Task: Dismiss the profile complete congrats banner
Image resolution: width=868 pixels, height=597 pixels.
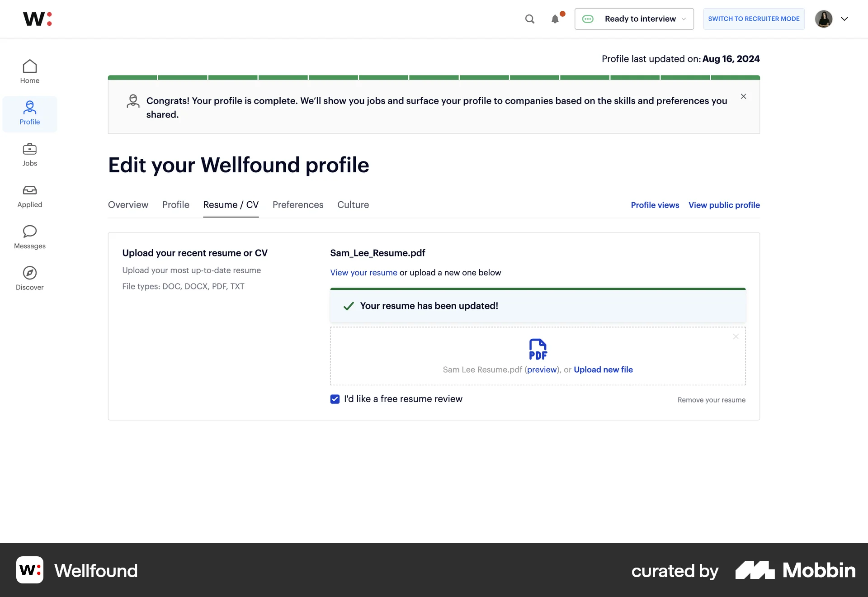Action: (743, 96)
